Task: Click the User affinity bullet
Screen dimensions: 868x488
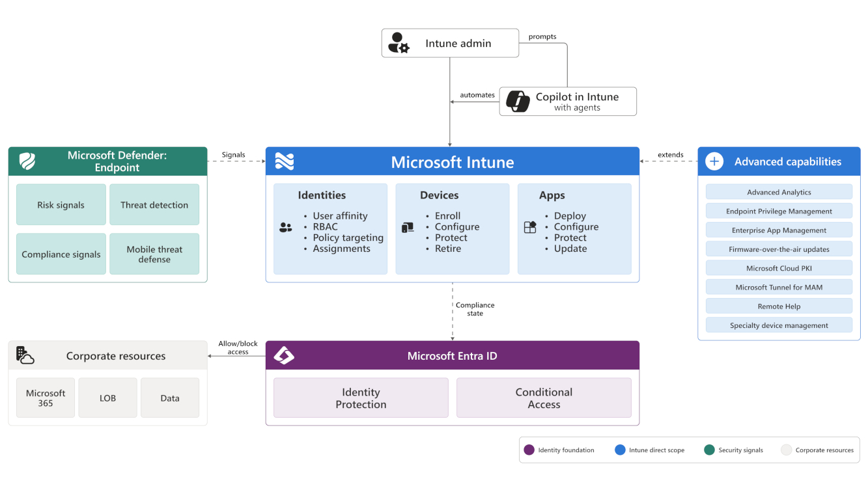Action: point(340,216)
